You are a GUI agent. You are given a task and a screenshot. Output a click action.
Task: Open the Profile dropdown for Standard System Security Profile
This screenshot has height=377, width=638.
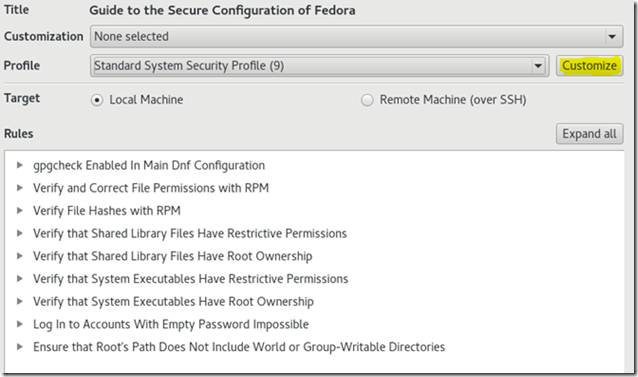tap(319, 65)
